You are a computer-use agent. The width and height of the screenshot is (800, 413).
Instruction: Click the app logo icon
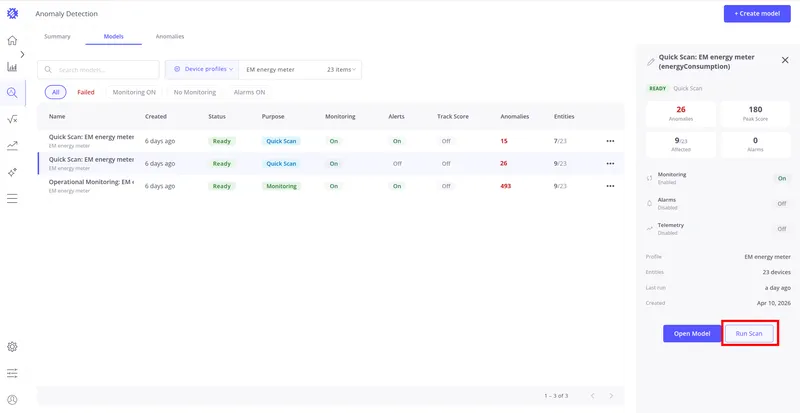point(12,14)
